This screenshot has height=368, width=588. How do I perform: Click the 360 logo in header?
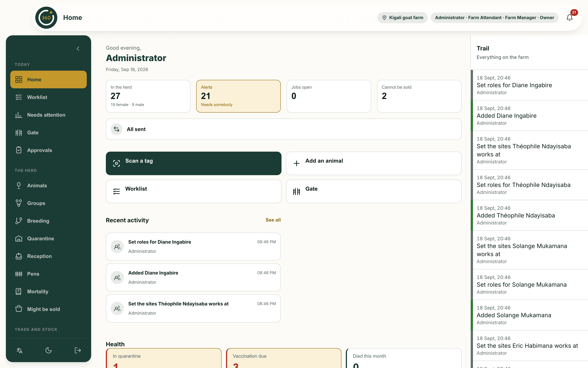46,17
